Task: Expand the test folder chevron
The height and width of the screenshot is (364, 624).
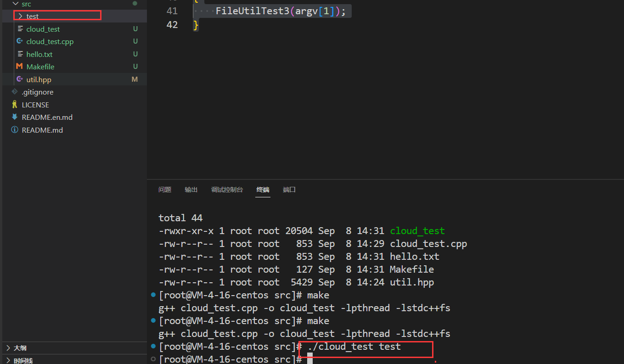Action: point(20,16)
